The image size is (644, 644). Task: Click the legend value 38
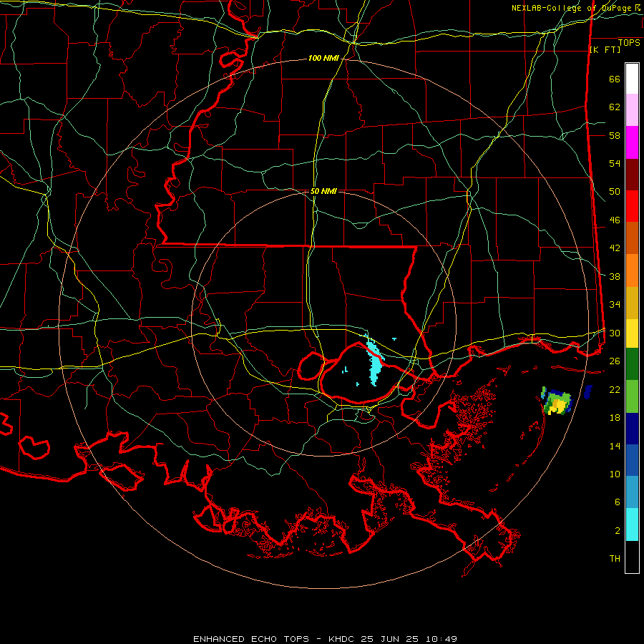(615, 277)
